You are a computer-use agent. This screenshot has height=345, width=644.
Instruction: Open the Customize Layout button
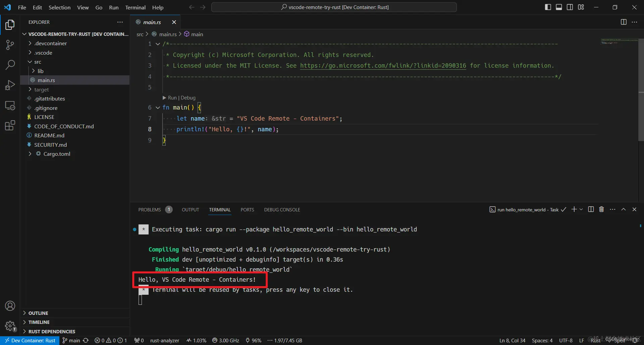pyautogui.click(x=581, y=7)
